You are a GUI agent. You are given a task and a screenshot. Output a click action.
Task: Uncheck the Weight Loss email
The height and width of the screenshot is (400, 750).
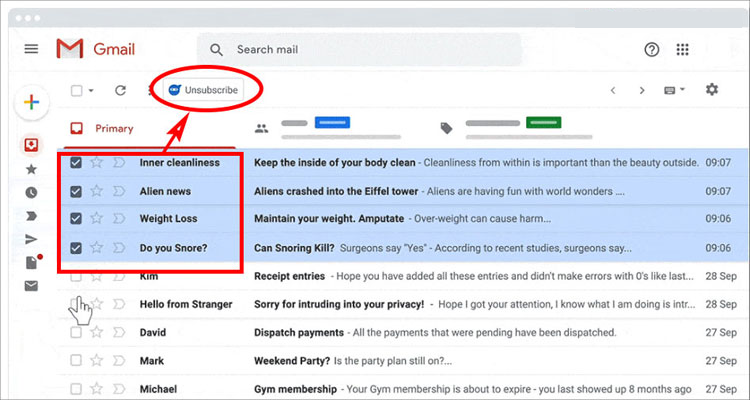[76, 219]
